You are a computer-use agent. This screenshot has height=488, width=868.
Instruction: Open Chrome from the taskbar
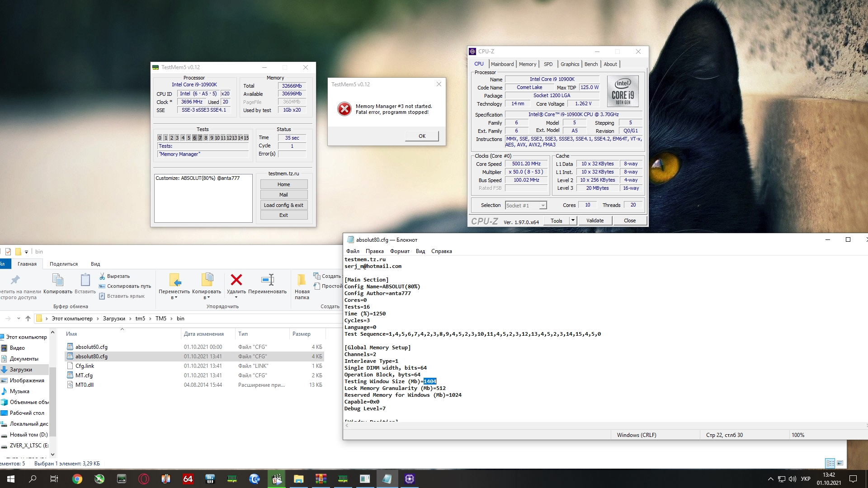click(x=77, y=479)
